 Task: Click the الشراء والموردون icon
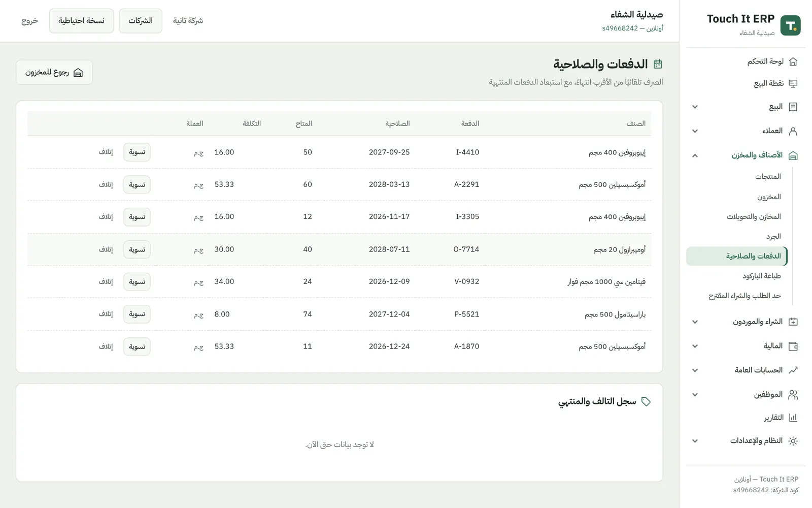(793, 322)
